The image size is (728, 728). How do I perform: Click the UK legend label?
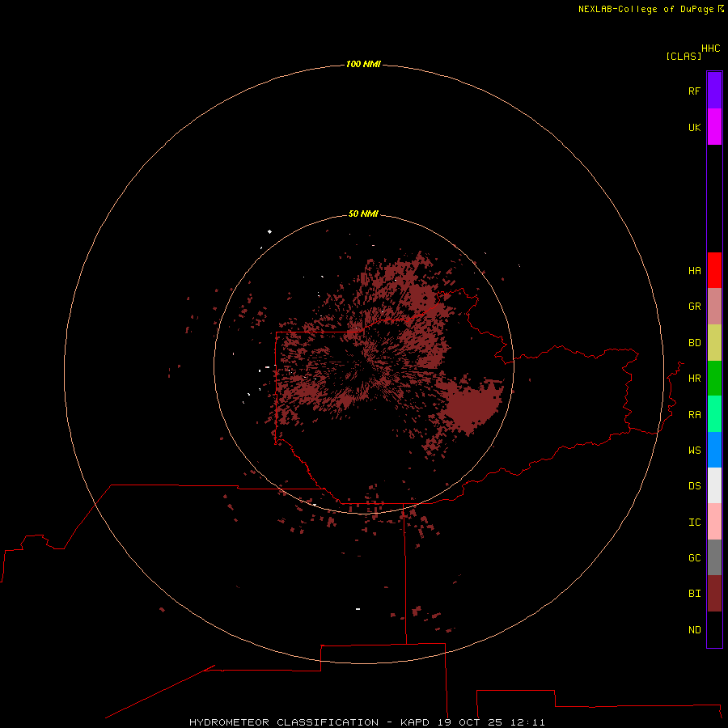point(694,127)
